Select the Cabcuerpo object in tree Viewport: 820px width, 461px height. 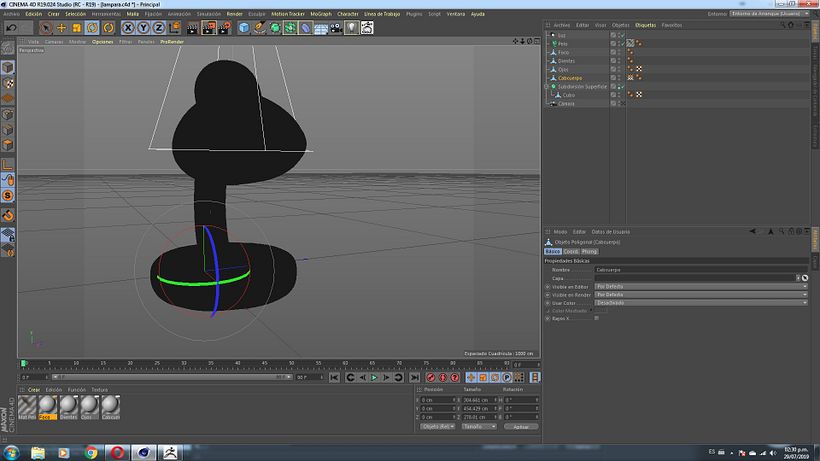click(x=570, y=78)
